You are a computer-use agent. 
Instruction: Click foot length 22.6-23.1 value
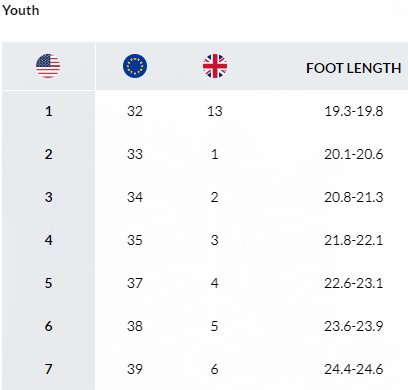[x=354, y=283]
